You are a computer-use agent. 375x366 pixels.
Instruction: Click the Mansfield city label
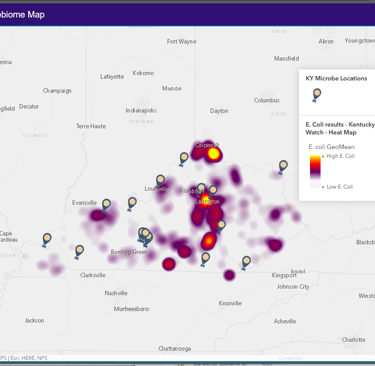click(x=286, y=59)
